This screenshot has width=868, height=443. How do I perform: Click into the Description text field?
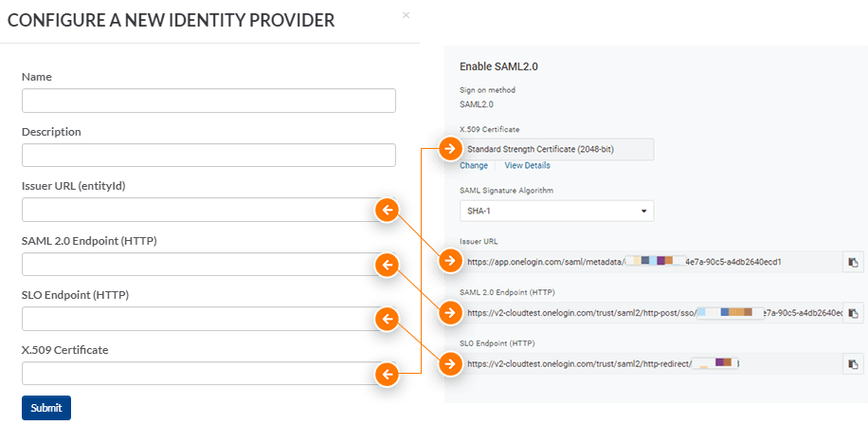point(208,156)
